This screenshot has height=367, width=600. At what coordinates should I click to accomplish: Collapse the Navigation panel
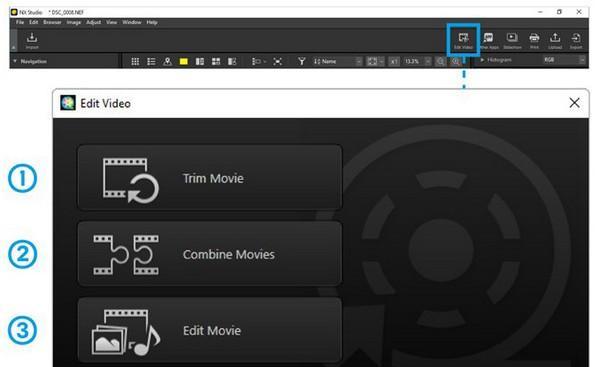tap(15, 61)
